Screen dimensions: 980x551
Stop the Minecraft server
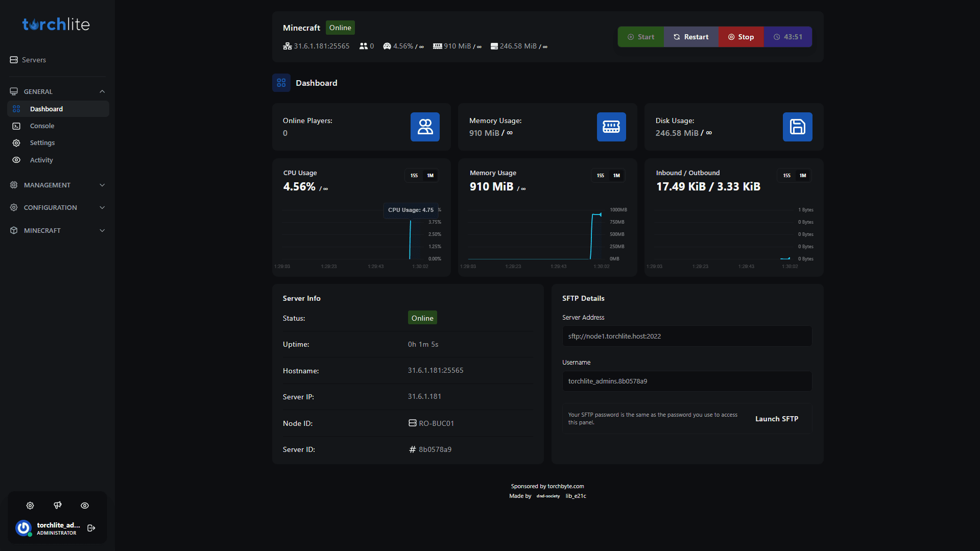[741, 37]
